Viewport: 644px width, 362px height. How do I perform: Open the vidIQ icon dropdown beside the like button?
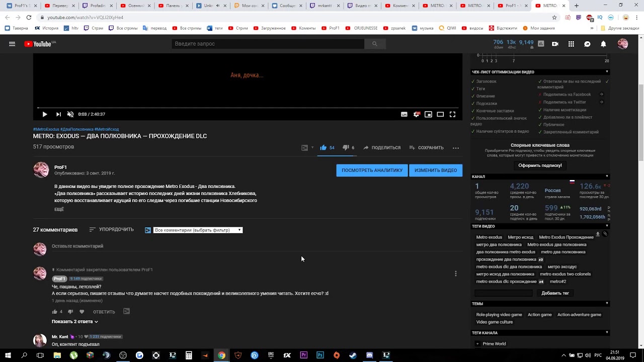tap(307, 148)
